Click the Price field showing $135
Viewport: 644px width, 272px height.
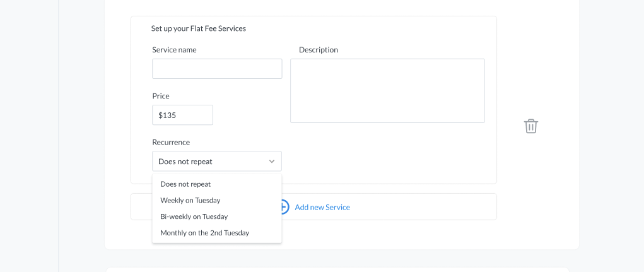click(x=182, y=115)
